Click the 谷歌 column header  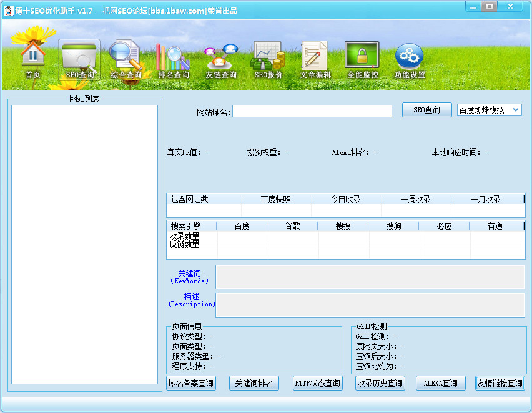(292, 226)
